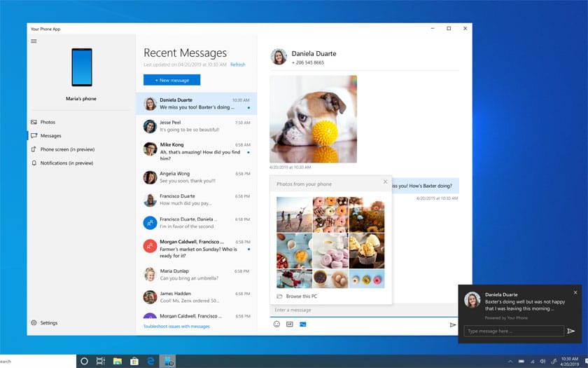Click Angelia Wong's avatar
This screenshot has width=588, height=368.
150,177
